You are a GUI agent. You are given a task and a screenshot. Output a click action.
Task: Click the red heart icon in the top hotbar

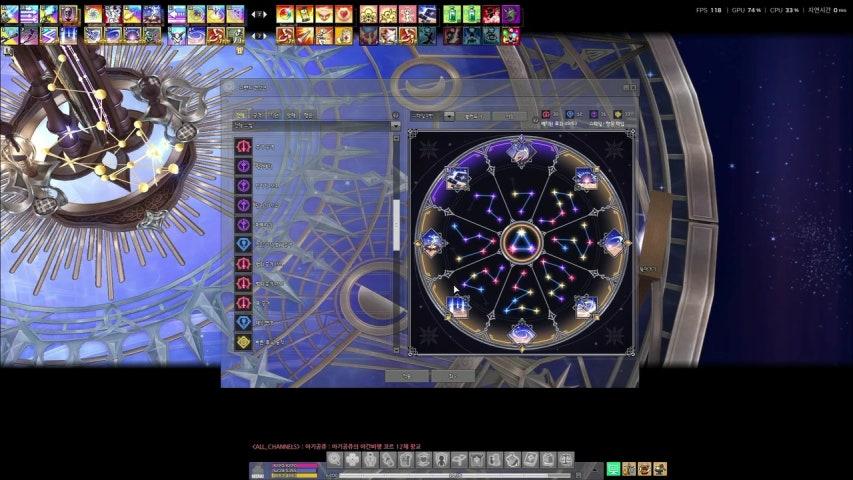[x=343, y=15]
